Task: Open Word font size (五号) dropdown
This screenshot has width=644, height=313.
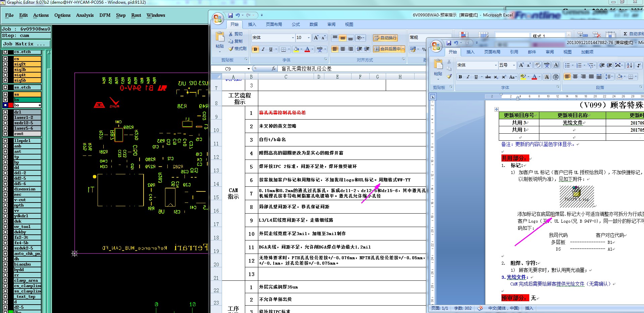Action: [x=514, y=65]
